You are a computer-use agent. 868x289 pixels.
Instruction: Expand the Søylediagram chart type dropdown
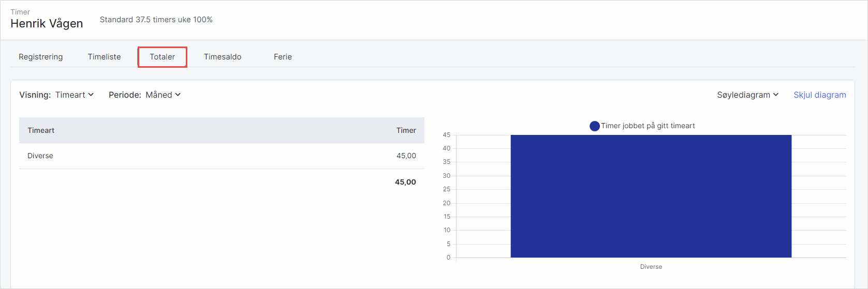point(747,95)
